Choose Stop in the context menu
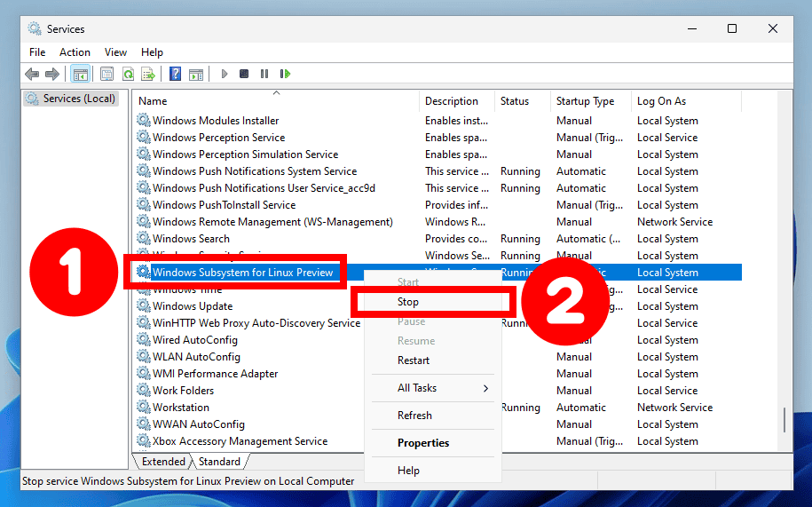 coord(432,302)
